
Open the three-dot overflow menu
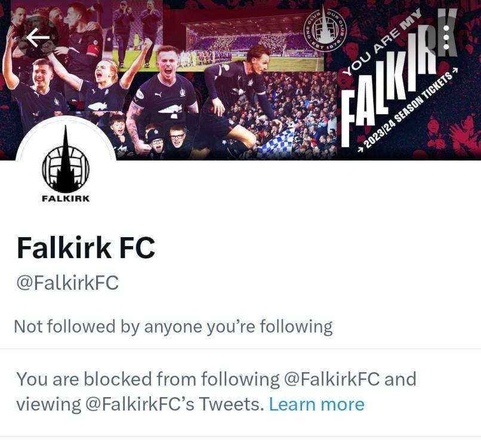coord(446,38)
